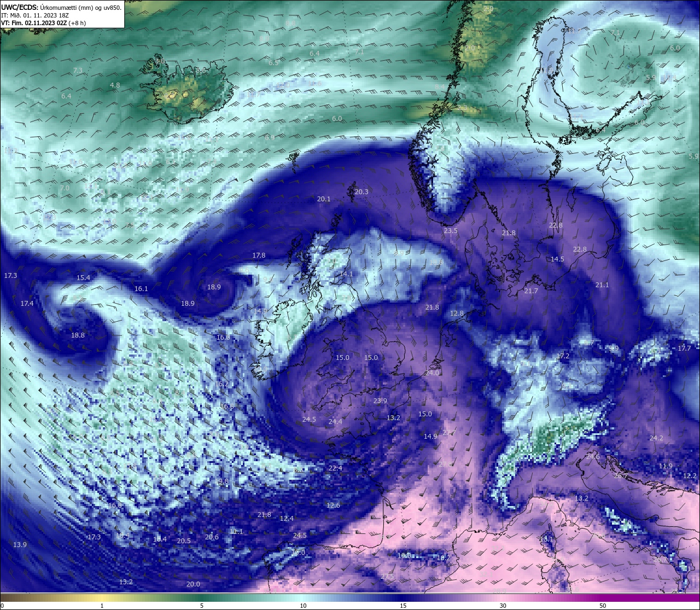Click the map value 23.9
The height and width of the screenshot is (610, 700).
coord(380,401)
